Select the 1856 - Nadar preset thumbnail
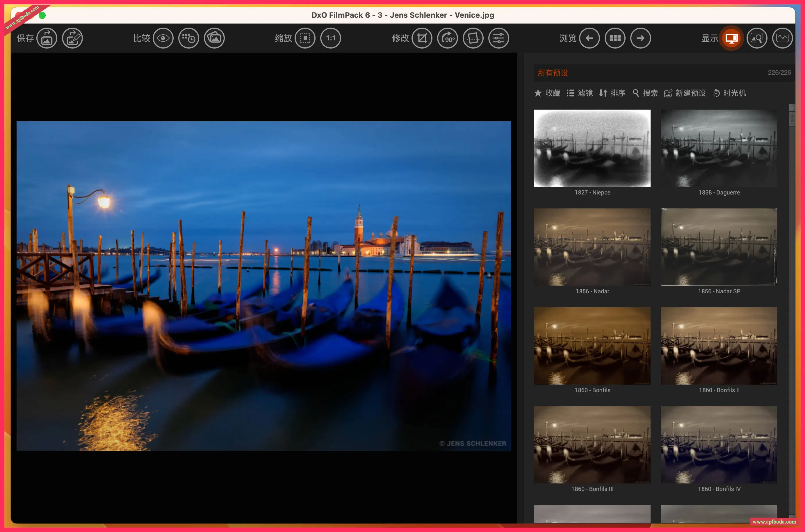This screenshot has height=532, width=805. click(592, 247)
